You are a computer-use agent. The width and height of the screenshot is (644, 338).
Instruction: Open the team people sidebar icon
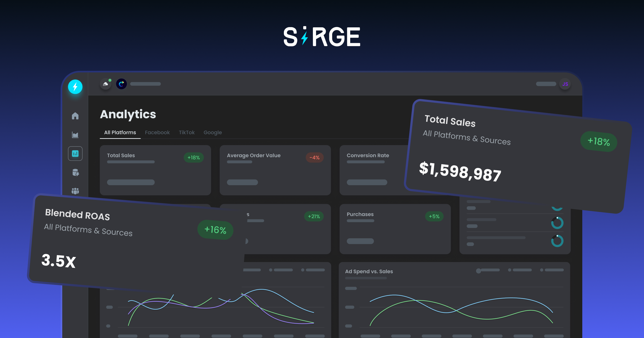pos(75,191)
